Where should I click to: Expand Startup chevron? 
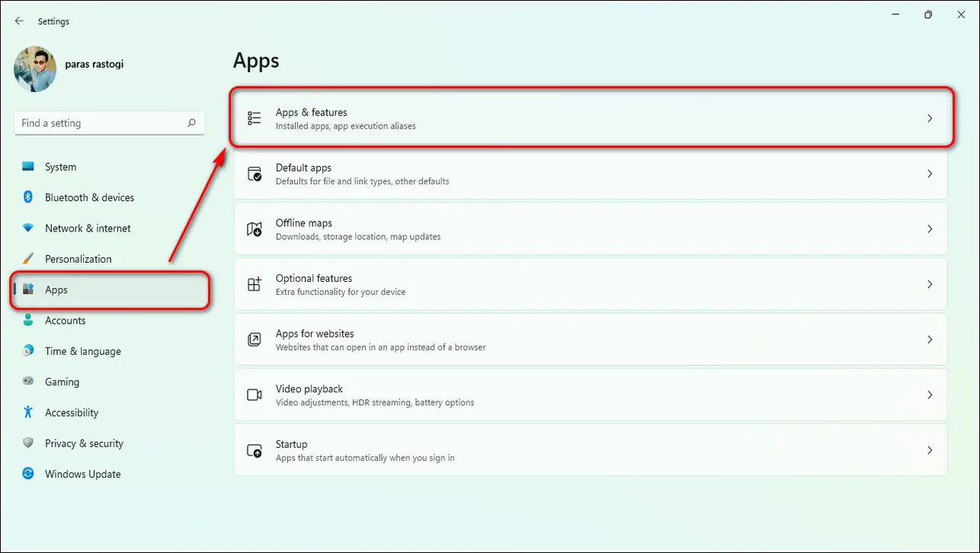pyautogui.click(x=930, y=450)
